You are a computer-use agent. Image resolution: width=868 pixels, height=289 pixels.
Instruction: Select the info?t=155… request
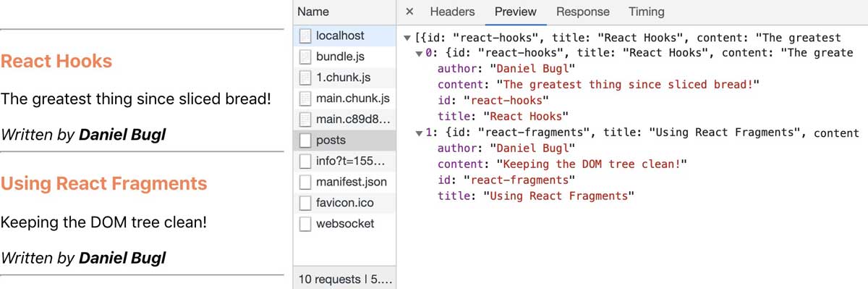coord(345,161)
